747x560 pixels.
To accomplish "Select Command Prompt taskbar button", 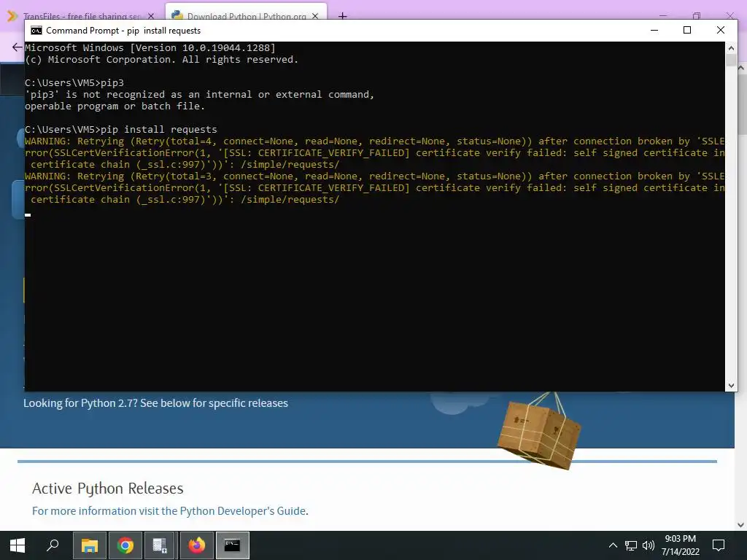I will [x=233, y=545].
